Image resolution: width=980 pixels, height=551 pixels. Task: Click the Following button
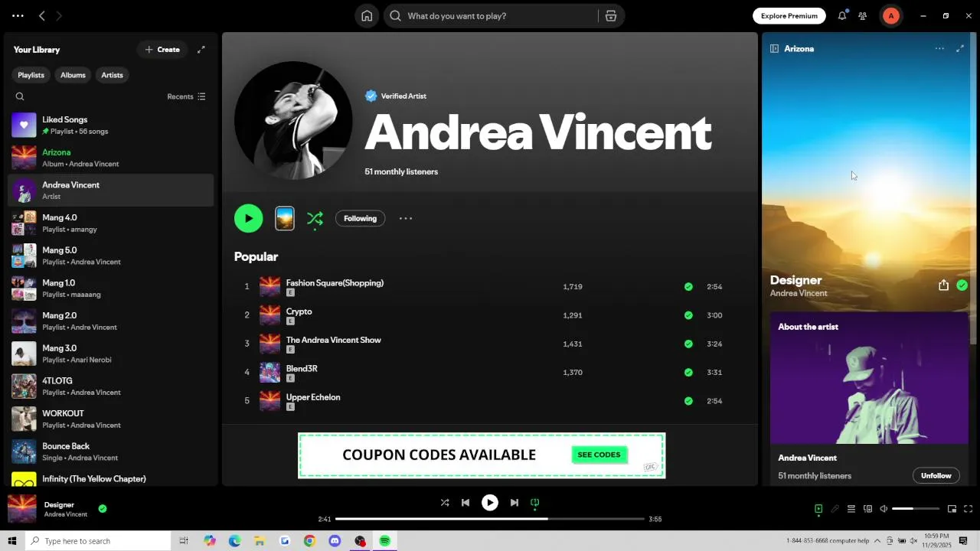pyautogui.click(x=360, y=219)
